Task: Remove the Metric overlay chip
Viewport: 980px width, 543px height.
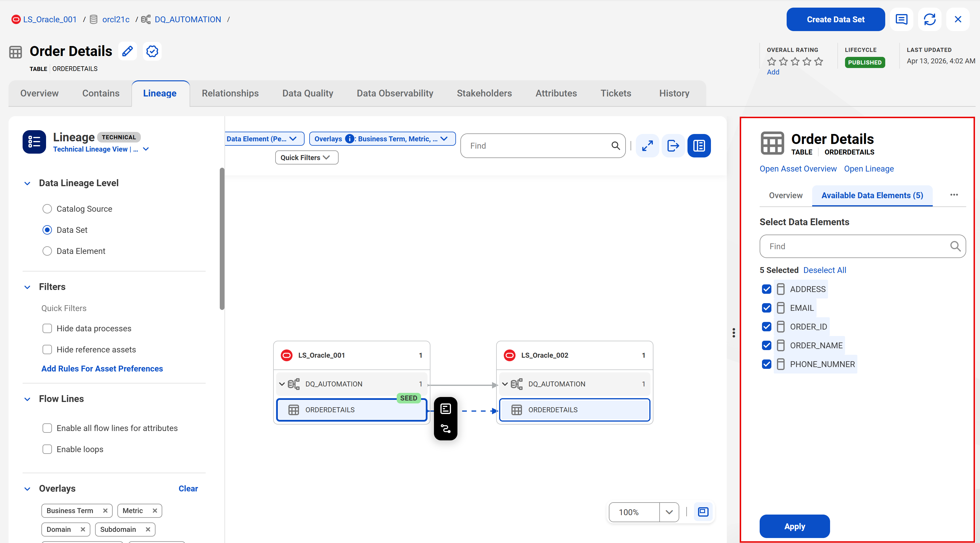Action: coord(155,511)
